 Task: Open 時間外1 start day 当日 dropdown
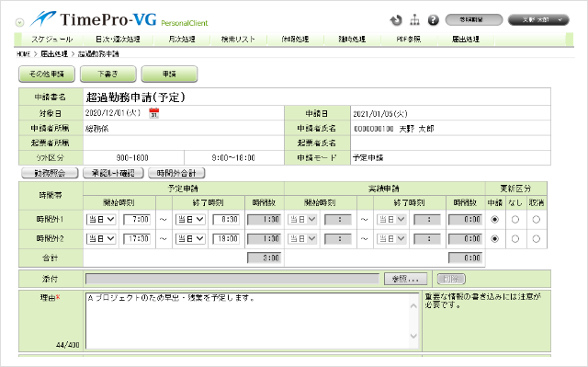click(101, 220)
